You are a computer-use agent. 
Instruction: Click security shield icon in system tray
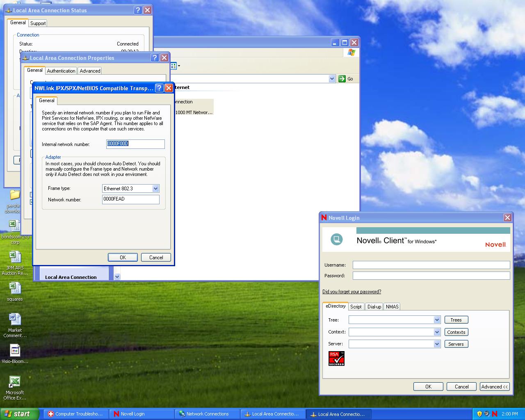[479, 414]
